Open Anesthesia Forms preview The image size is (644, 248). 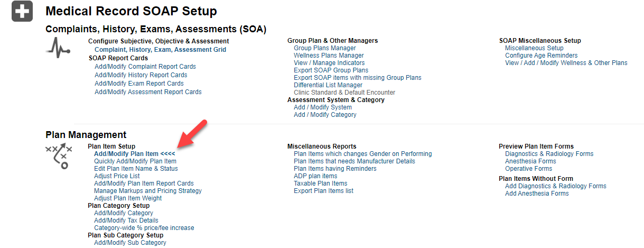click(x=530, y=161)
